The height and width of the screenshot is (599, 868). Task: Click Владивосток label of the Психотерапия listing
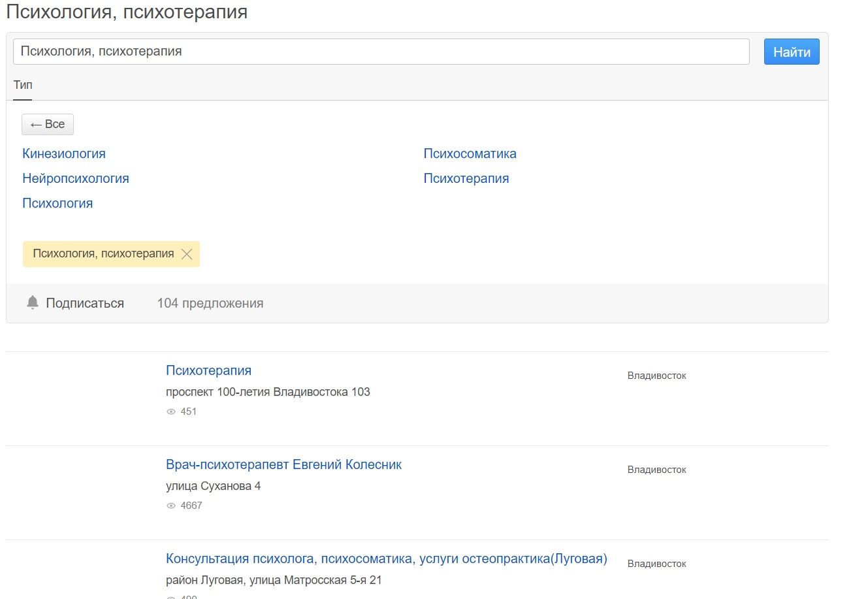pyautogui.click(x=656, y=376)
